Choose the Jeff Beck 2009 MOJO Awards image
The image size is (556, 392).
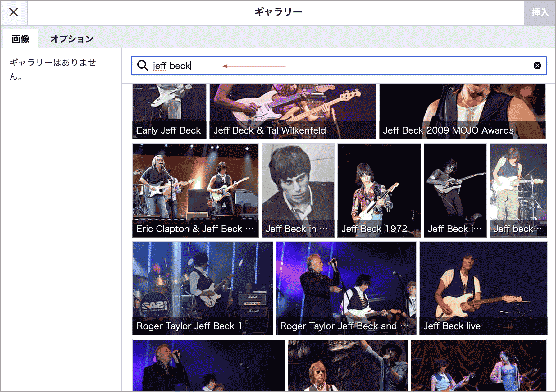click(x=462, y=111)
